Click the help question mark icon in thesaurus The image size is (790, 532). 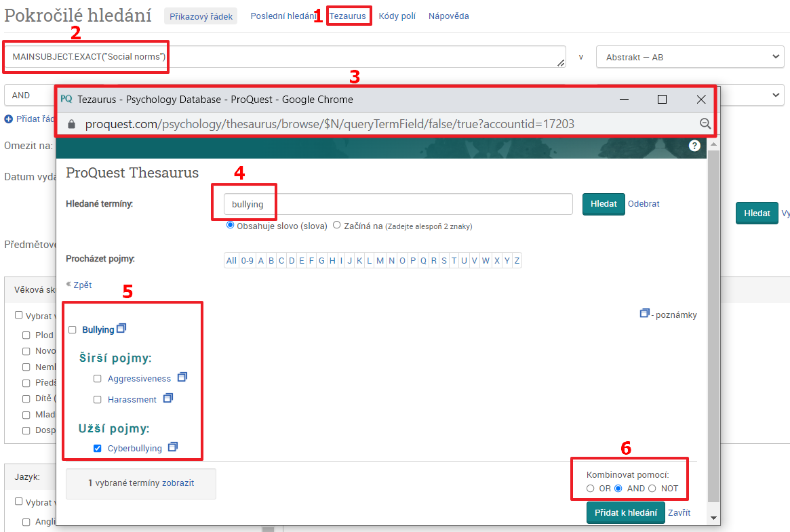(x=695, y=146)
